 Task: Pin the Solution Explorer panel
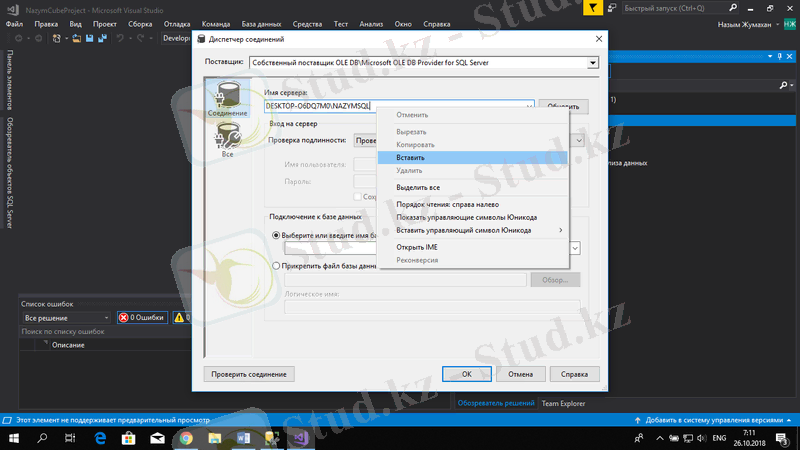(x=780, y=56)
